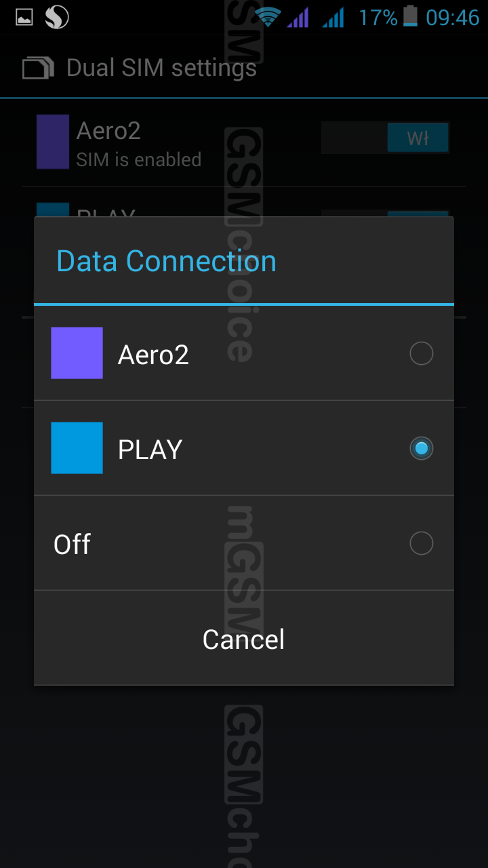Select the Aero2 radio button
The image size is (488, 868).
[421, 353]
